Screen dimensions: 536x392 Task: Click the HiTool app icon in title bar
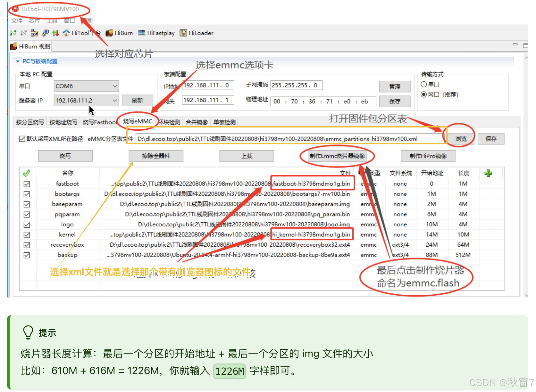click(15, 9)
